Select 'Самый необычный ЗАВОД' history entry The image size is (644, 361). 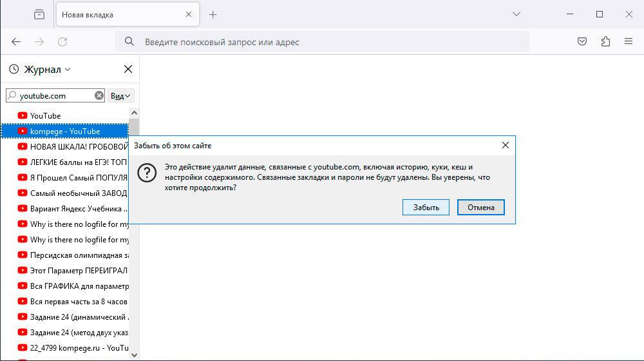click(x=64, y=193)
